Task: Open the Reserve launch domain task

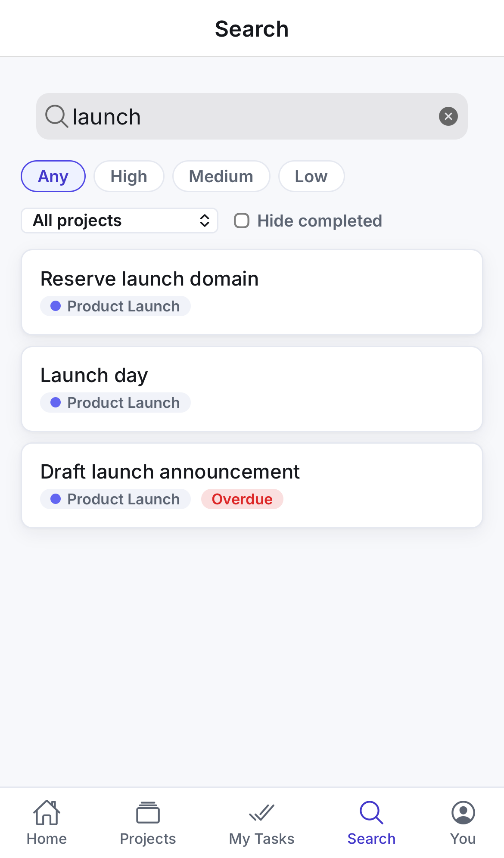Action: coord(252,292)
